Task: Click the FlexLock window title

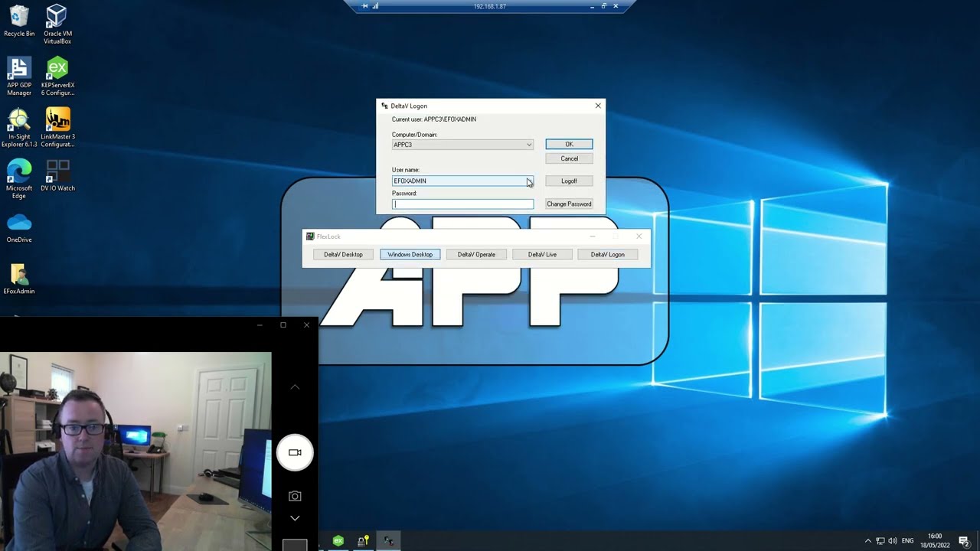Action: click(328, 236)
